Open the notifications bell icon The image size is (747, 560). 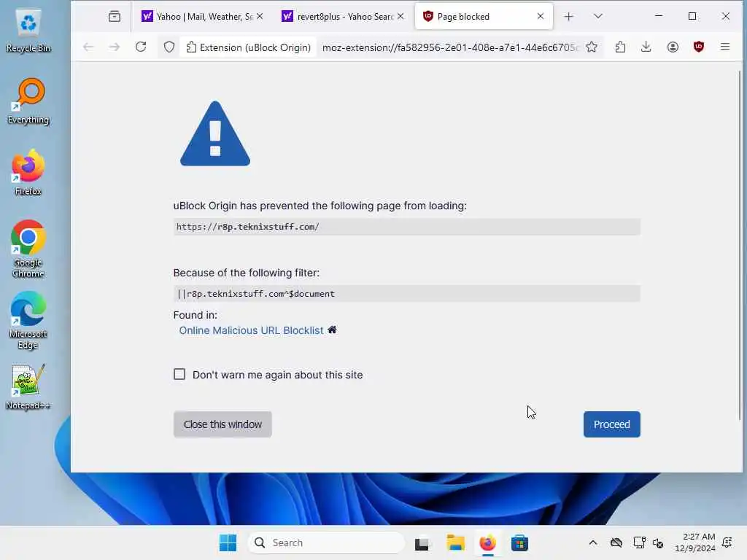(x=727, y=542)
